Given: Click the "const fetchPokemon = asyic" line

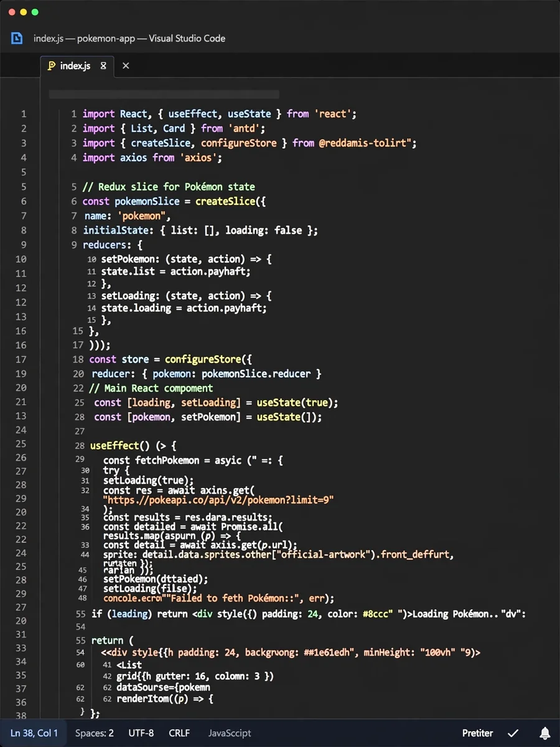Looking at the screenshot, I should [x=194, y=460].
